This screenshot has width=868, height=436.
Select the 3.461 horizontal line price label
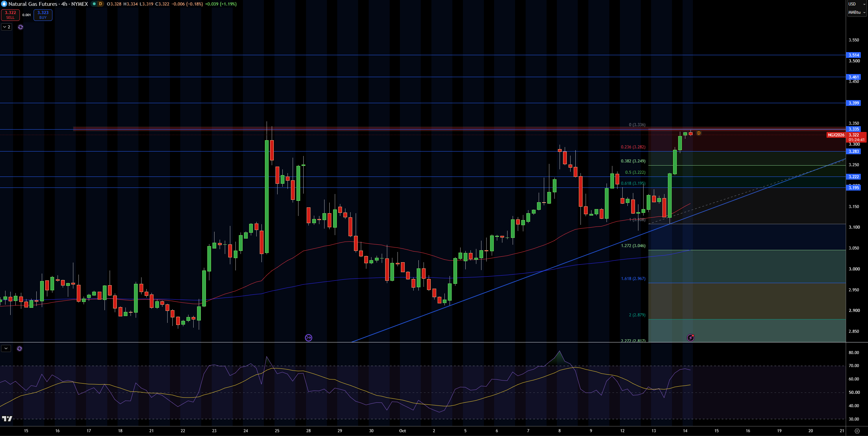pos(854,77)
